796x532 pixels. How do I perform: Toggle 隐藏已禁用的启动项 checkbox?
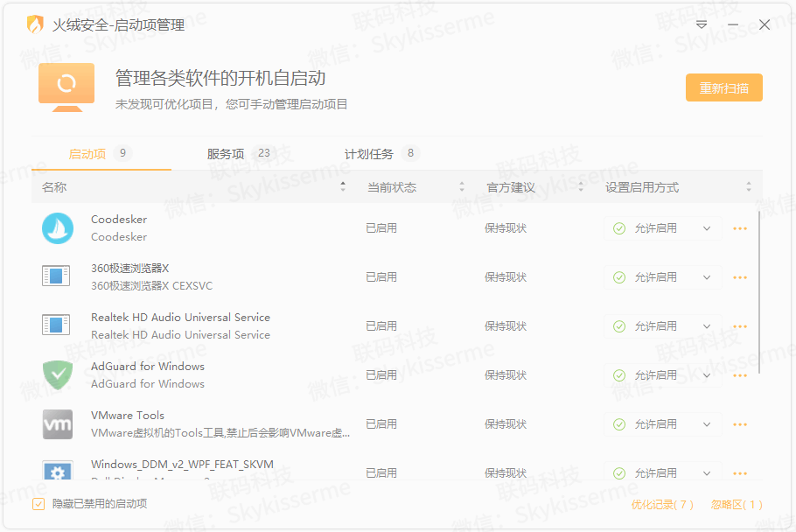tap(38, 504)
